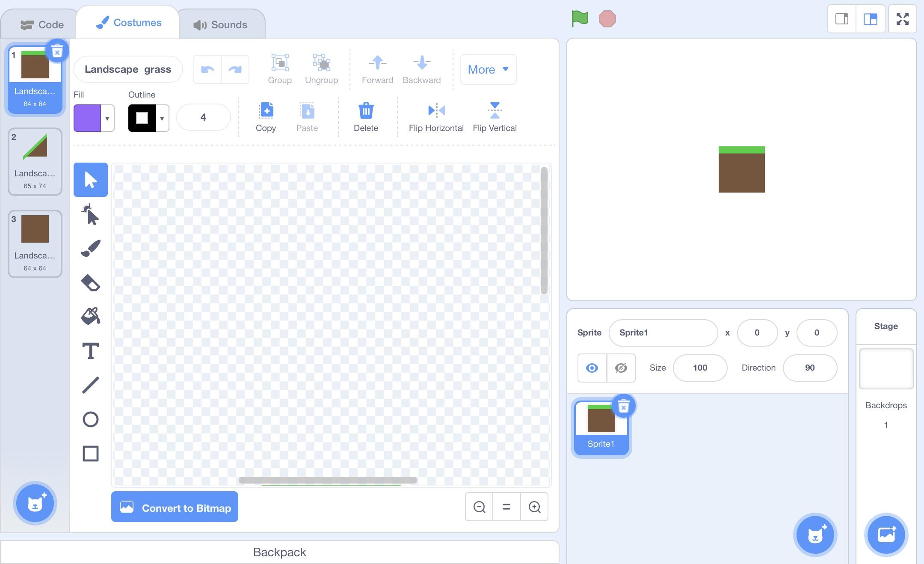Expand the More options dropdown
The image size is (924, 564).
tap(488, 69)
